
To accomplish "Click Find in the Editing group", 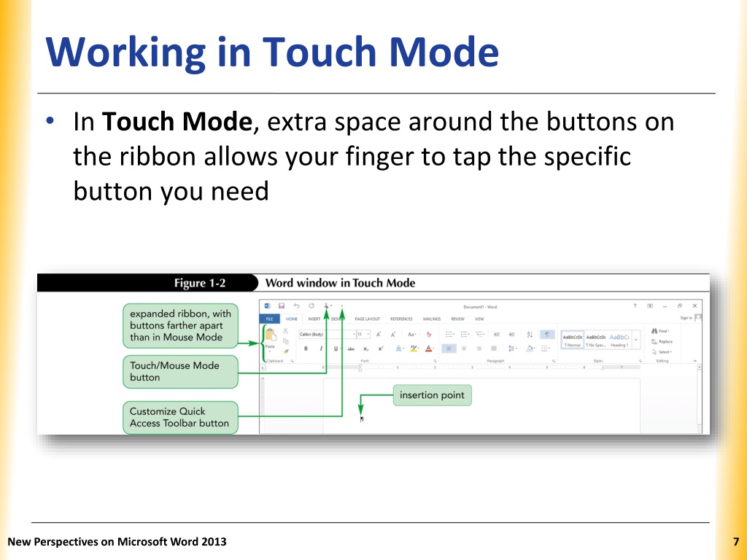I will 660,331.
